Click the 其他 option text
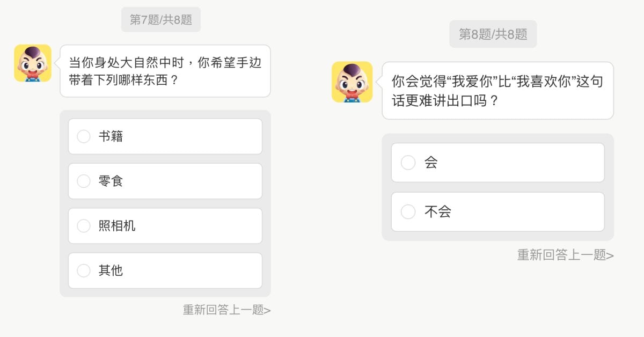The width and height of the screenshot is (644, 337). click(111, 270)
